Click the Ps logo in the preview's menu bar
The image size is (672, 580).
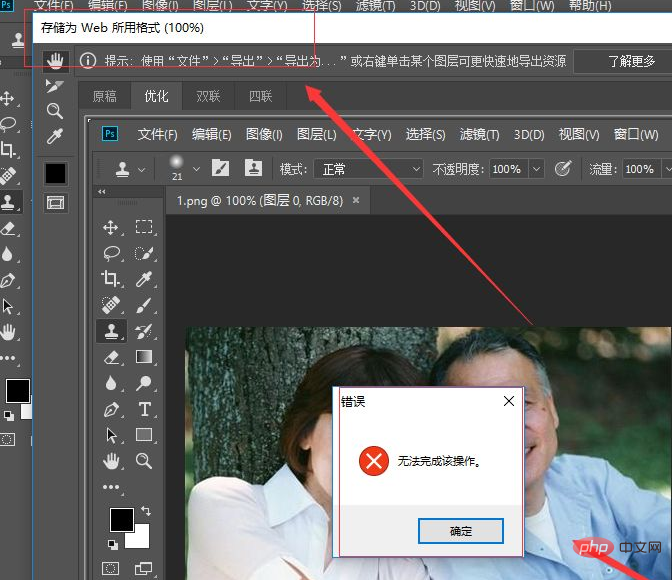(x=110, y=134)
